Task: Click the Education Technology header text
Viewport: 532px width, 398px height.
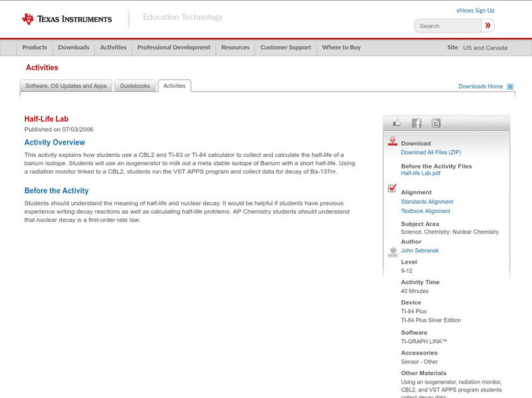Action: click(x=183, y=17)
